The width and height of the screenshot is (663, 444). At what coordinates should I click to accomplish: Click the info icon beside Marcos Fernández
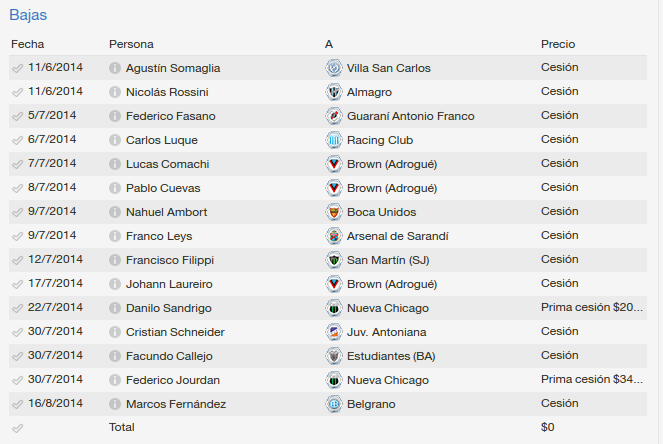(x=115, y=404)
